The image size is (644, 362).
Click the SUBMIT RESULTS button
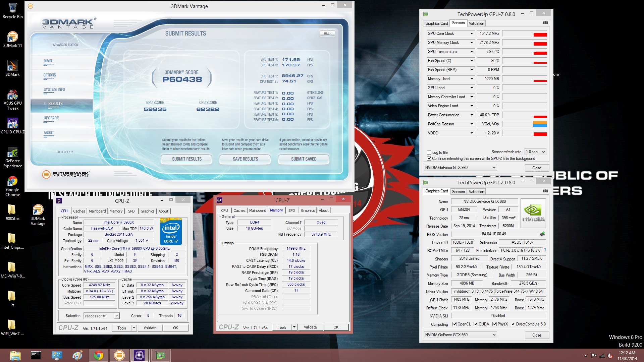coord(186,159)
